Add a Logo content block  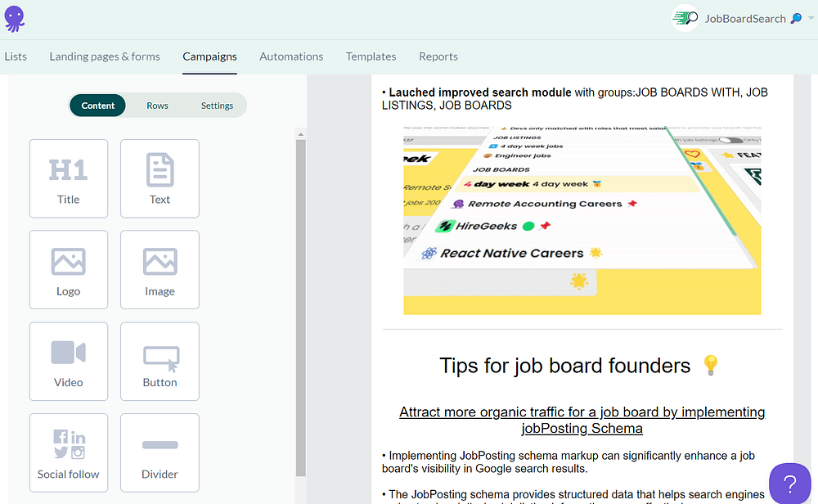pyautogui.click(x=69, y=270)
